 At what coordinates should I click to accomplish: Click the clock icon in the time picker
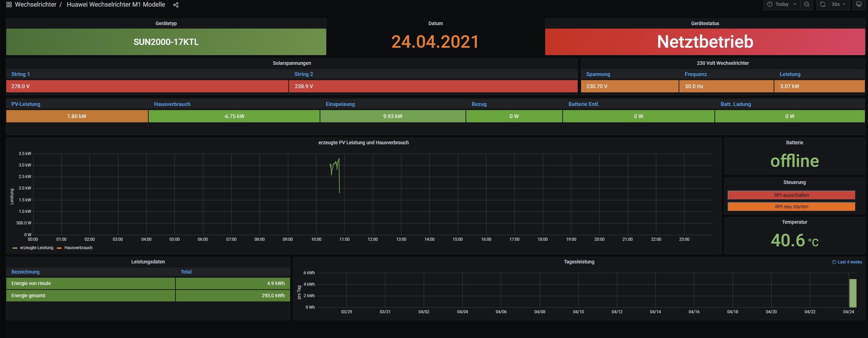[x=770, y=5]
